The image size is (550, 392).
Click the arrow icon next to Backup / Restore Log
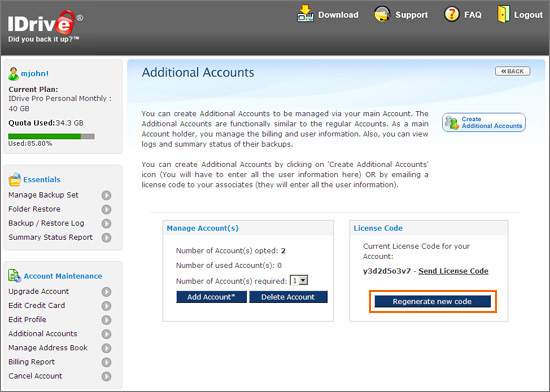(106, 223)
